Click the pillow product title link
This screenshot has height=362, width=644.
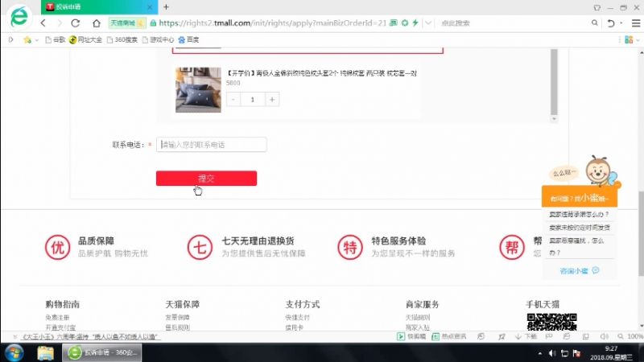(x=321, y=73)
